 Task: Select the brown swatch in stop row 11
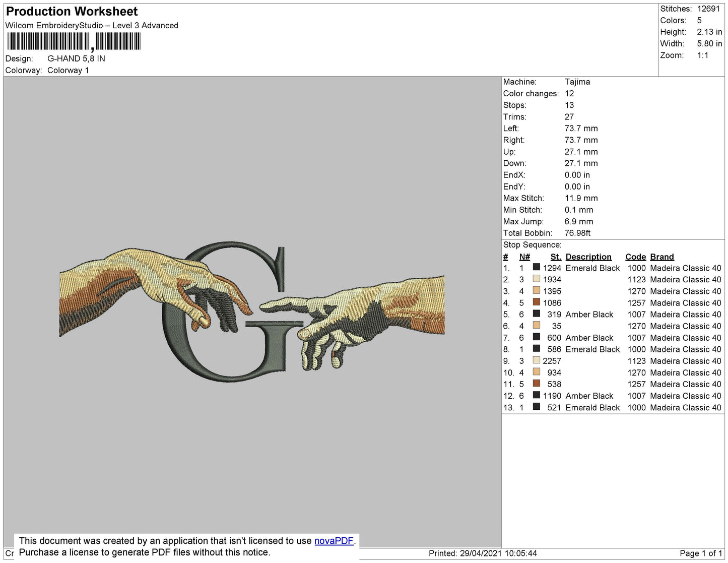click(537, 384)
